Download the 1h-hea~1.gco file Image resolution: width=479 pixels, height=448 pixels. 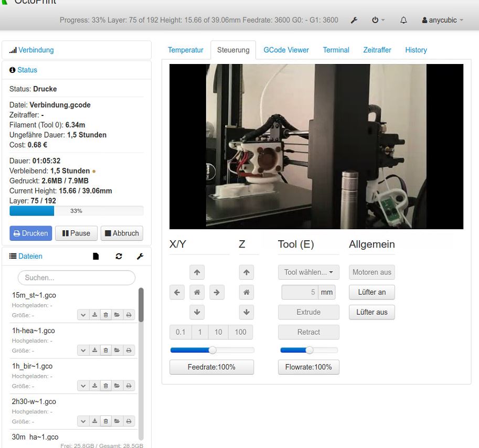(95, 350)
